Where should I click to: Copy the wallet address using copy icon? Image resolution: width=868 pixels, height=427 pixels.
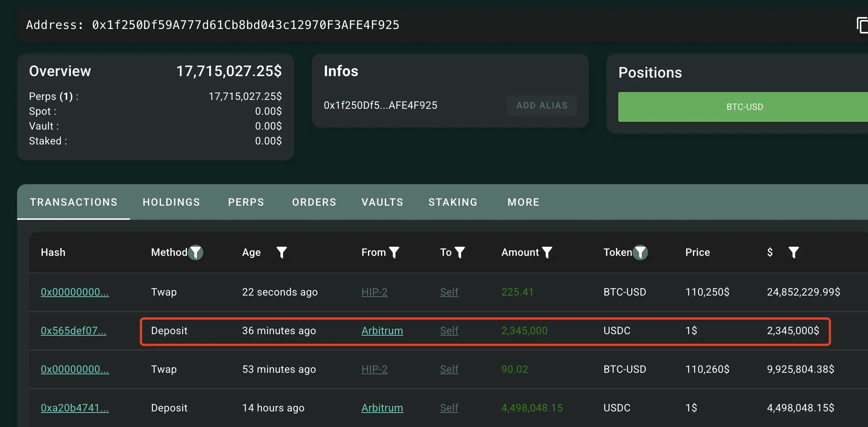[862, 26]
